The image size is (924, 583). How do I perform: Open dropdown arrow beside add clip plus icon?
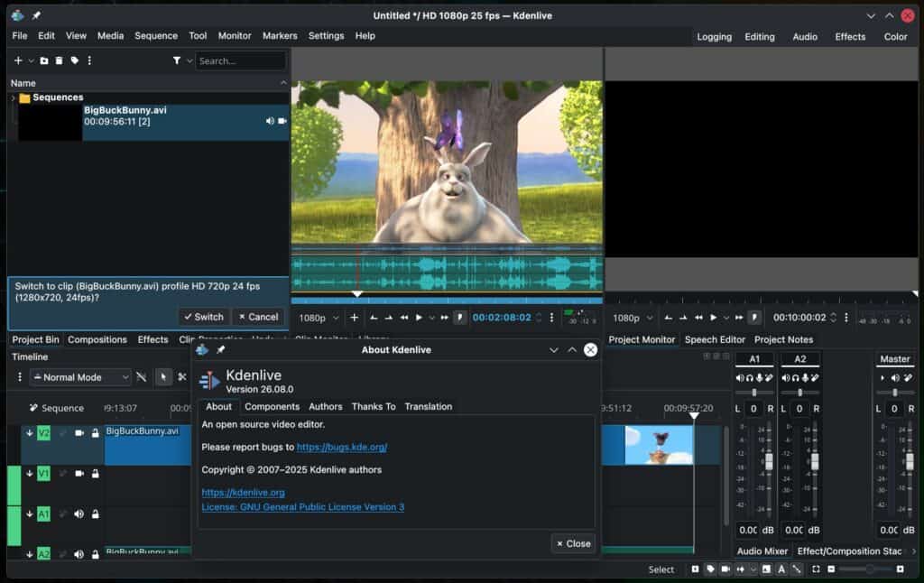tap(31, 60)
